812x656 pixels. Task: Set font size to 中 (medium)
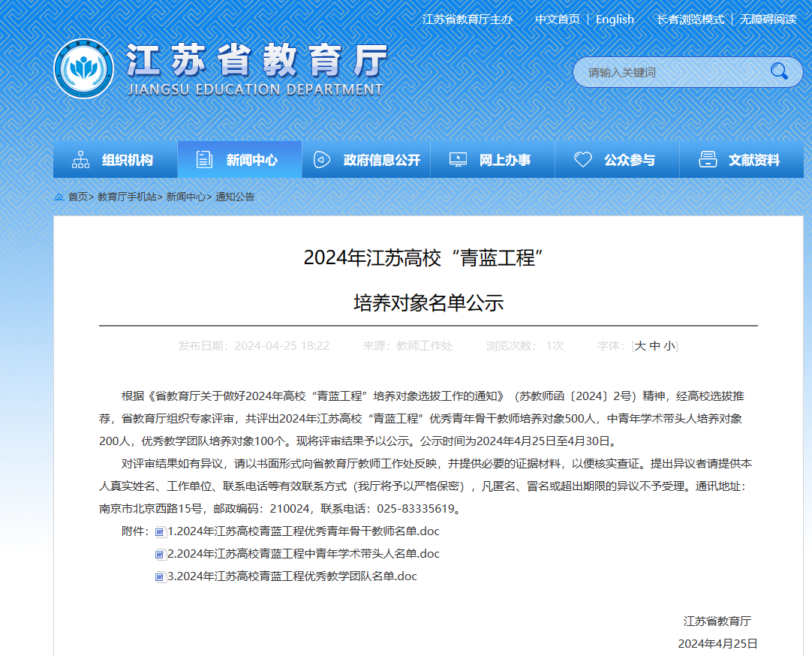point(654,346)
